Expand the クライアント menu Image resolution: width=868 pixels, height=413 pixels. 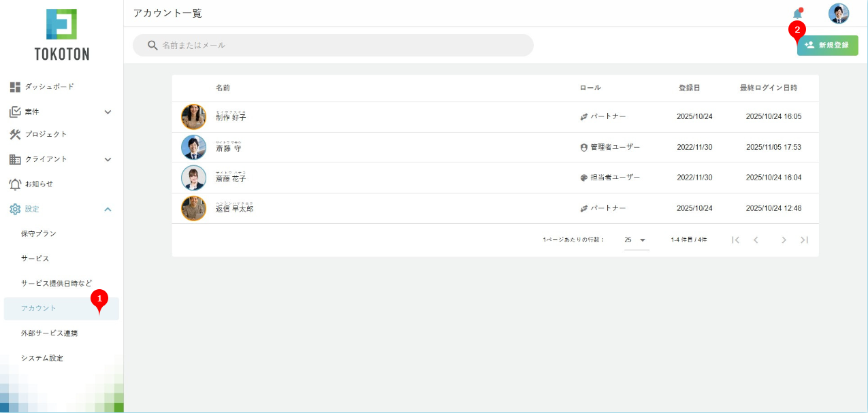[x=108, y=159]
